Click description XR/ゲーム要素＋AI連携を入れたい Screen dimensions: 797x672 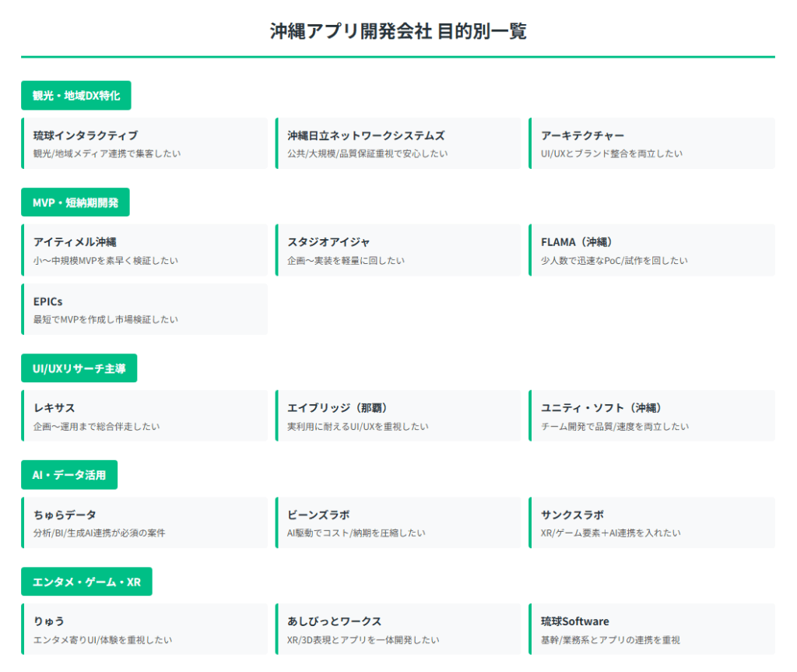tap(610, 533)
